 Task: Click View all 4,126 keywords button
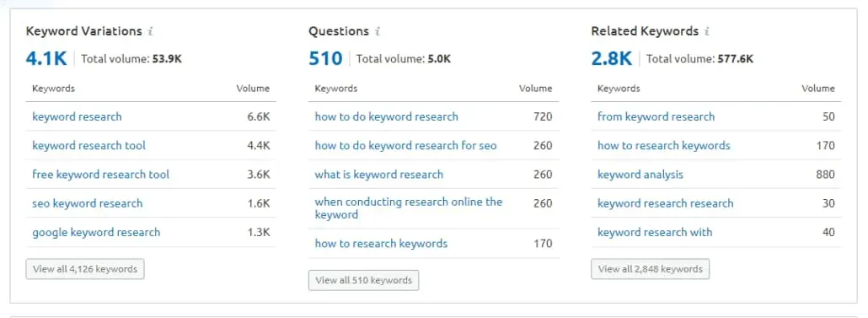click(85, 269)
